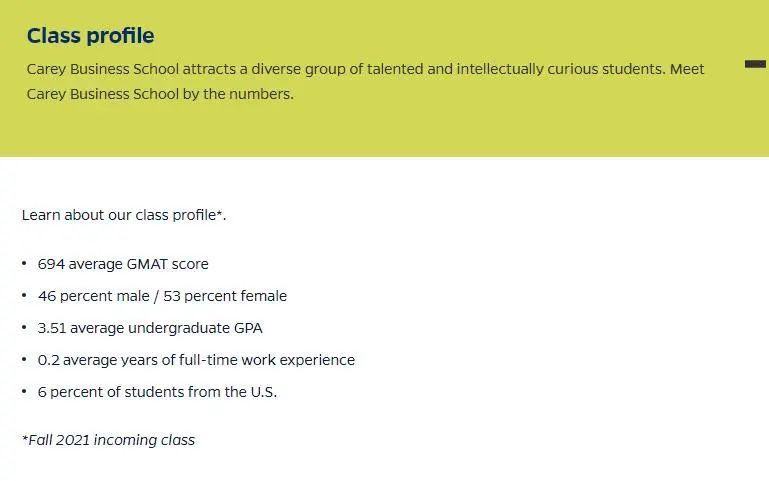
Task: Select the 3.51 average undergraduate GPA item
Action: coord(150,328)
